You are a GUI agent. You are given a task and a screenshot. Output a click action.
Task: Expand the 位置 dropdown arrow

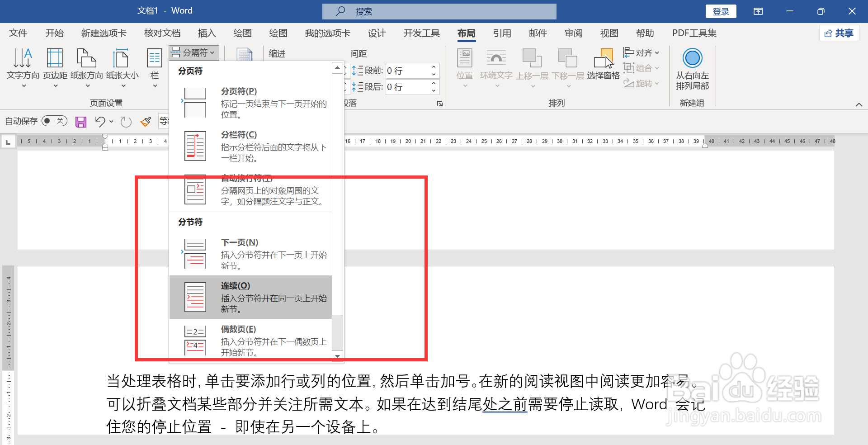(465, 85)
